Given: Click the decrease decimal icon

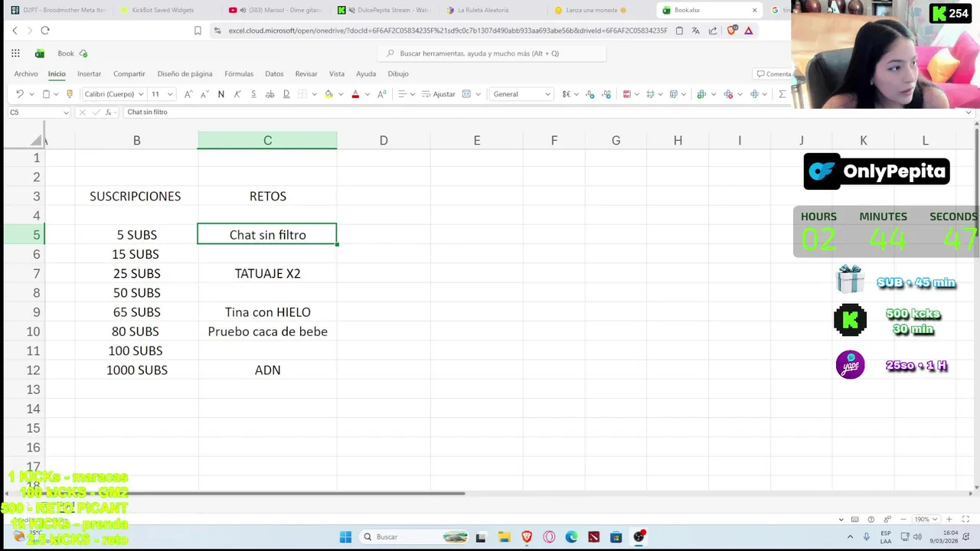Looking at the screenshot, I should click(606, 94).
